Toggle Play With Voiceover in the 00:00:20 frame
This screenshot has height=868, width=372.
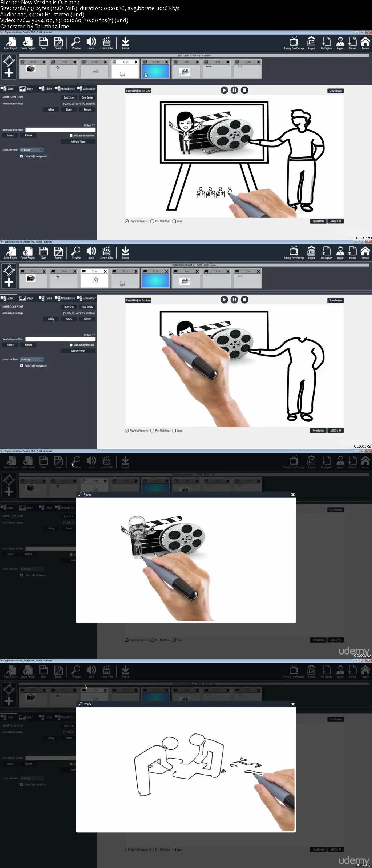pos(127,221)
